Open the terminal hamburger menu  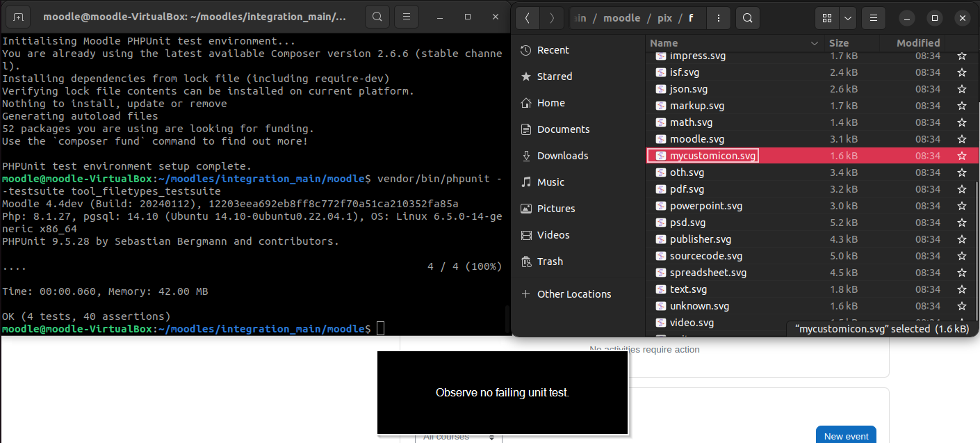pyautogui.click(x=406, y=17)
